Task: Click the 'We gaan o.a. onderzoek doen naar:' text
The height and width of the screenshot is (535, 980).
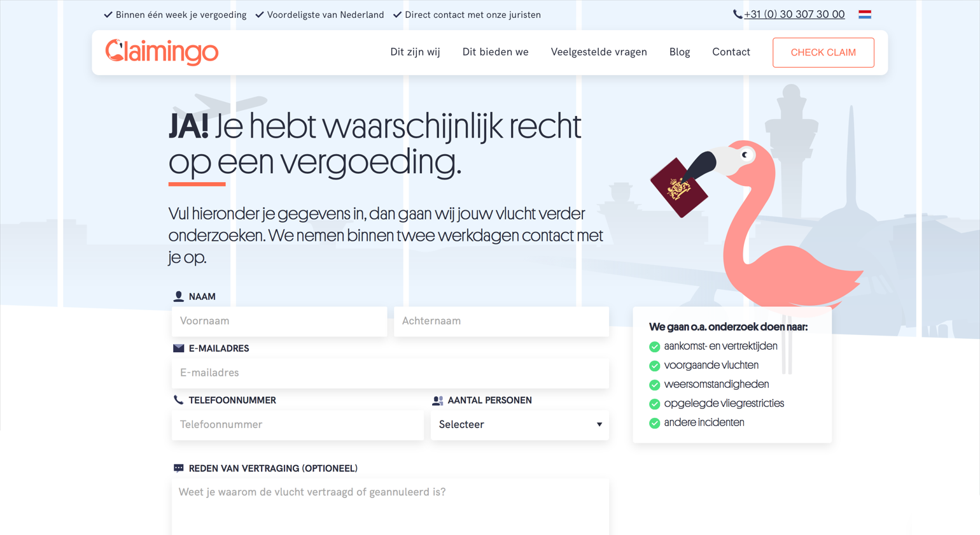Action: click(x=729, y=327)
